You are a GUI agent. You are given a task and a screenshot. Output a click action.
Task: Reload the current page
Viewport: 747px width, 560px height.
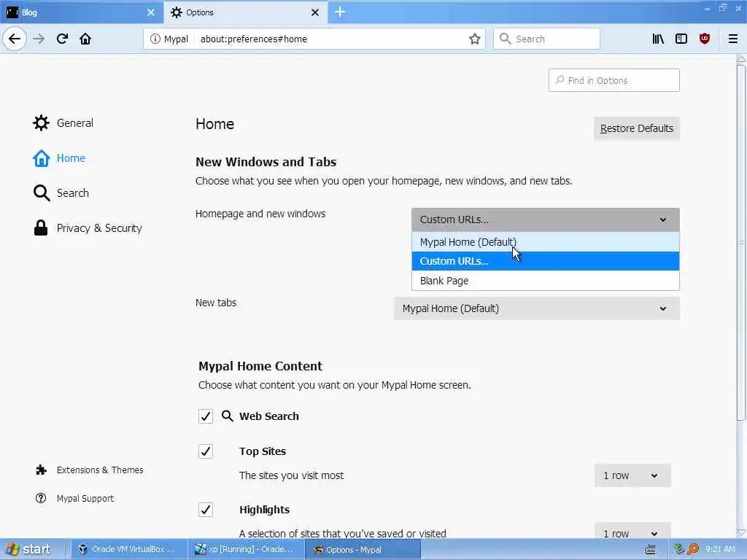coord(62,39)
